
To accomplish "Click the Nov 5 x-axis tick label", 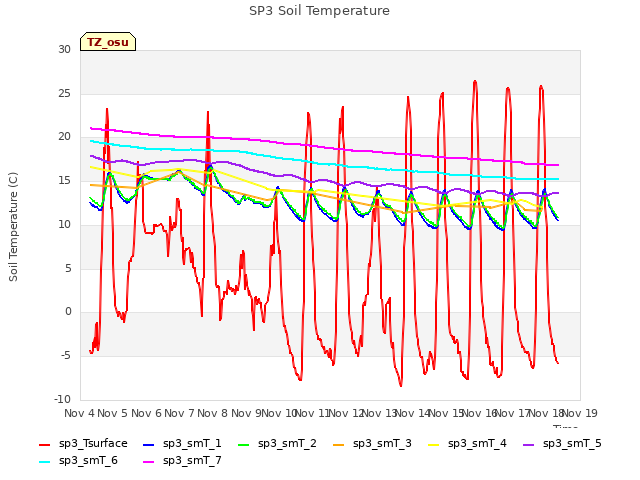I will click(113, 413).
